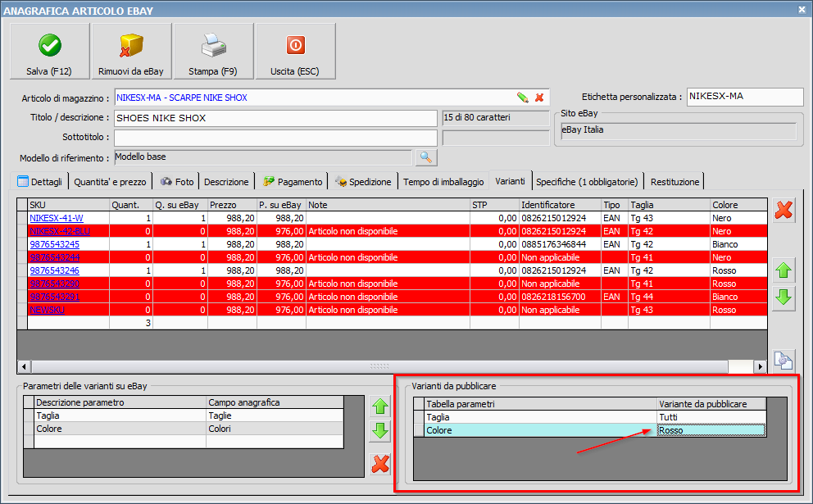Viewport: 813px width, 504px height.
Task: Open Tempo di imballaggio tab
Action: coord(443,181)
